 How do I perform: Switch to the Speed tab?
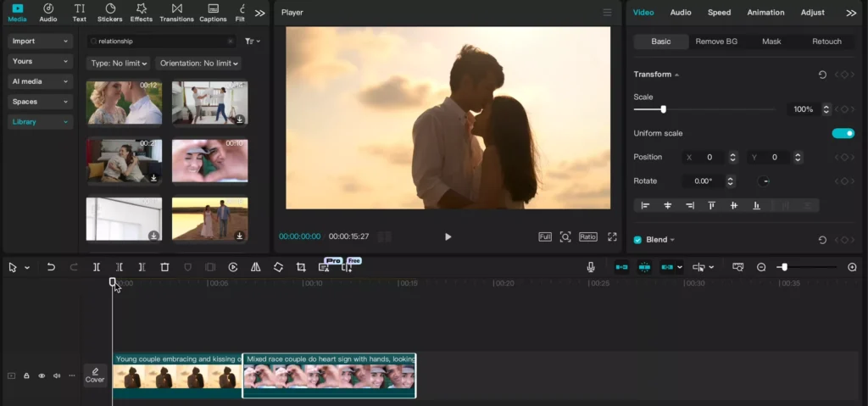tap(719, 12)
